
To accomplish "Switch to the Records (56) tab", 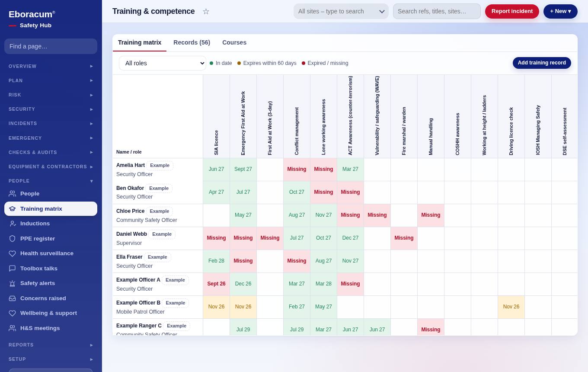I will coord(192,42).
